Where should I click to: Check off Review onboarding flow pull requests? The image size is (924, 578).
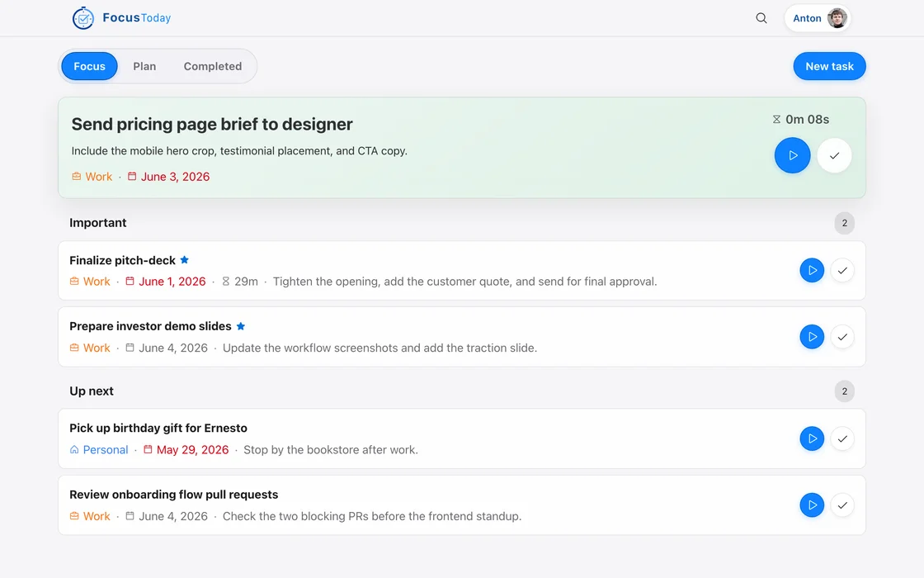pos(842,505)
